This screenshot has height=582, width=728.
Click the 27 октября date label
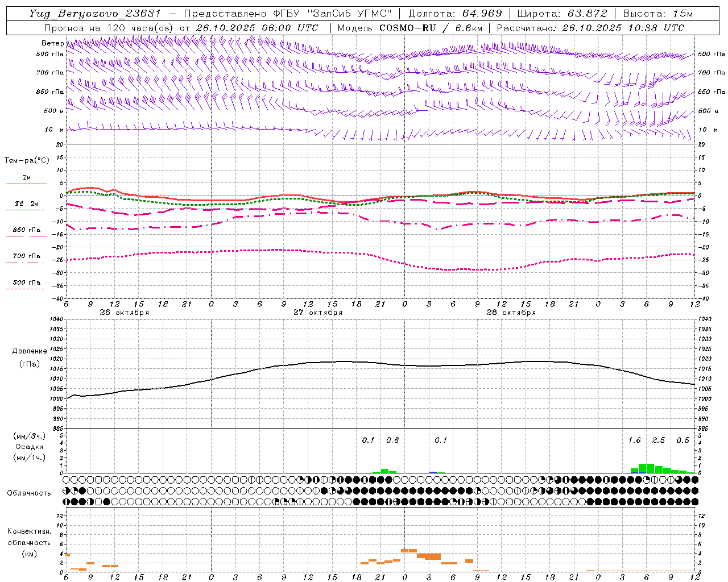318,313
